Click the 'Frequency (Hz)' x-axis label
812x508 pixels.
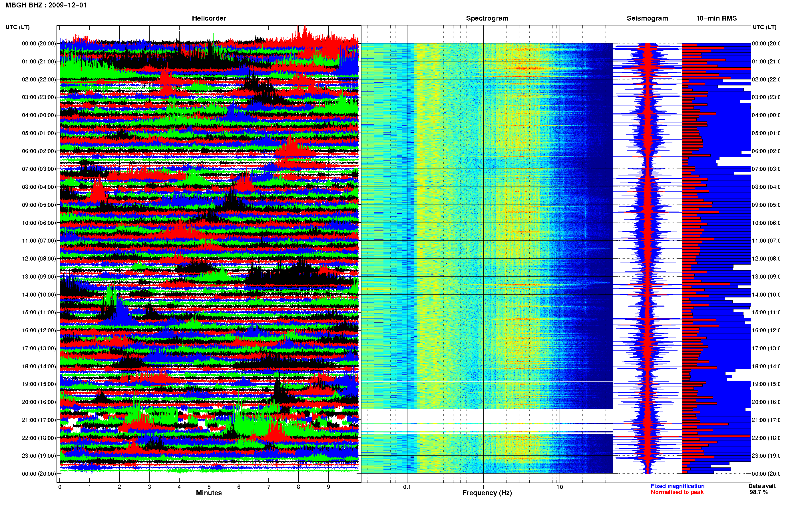[x=487, y=493]
